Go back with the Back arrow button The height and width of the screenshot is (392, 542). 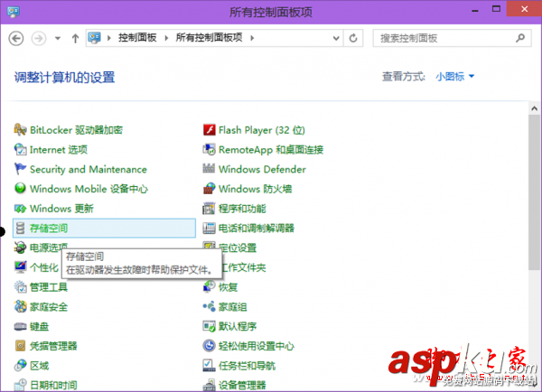[16, 38]
